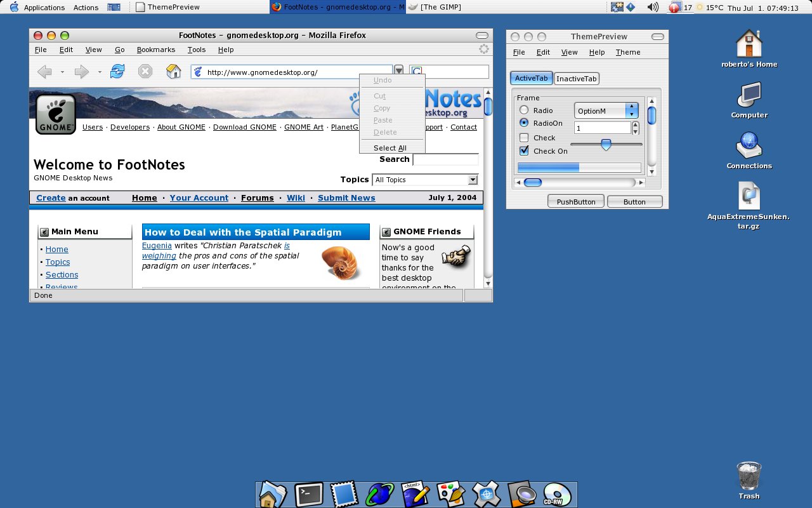
Task: Click the button labeled Button
Action: (x=634, y=202)
